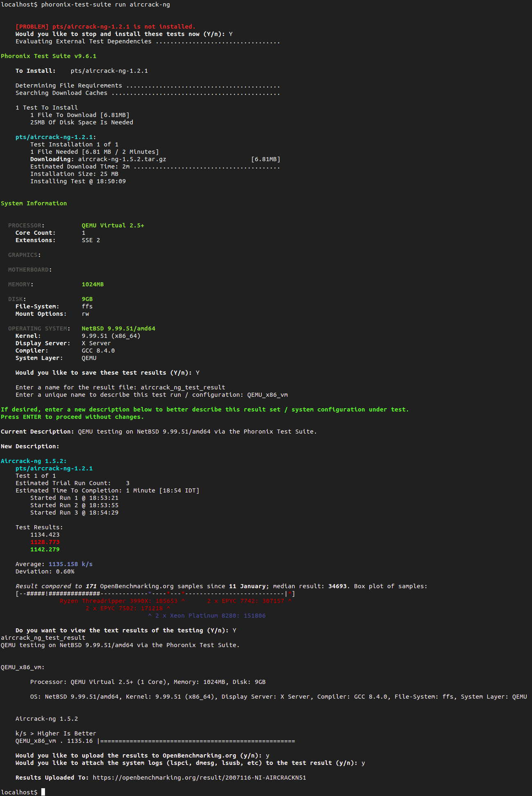Click the 'OS: NetBSD 9.99.51/amd64' summary line
The width and height of the screenshot is (532, 796).
tap(278, 697)
